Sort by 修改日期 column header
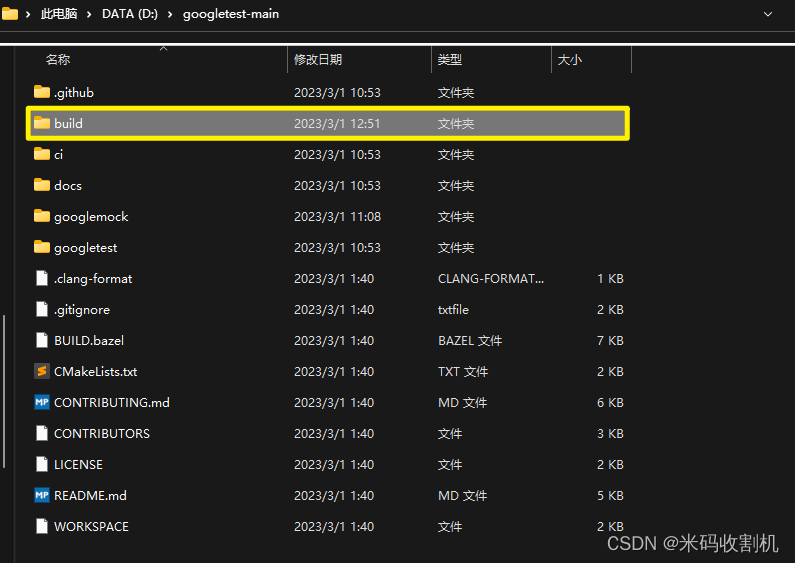Viewport: 795px width, 563px height. [x=318, y=59]
